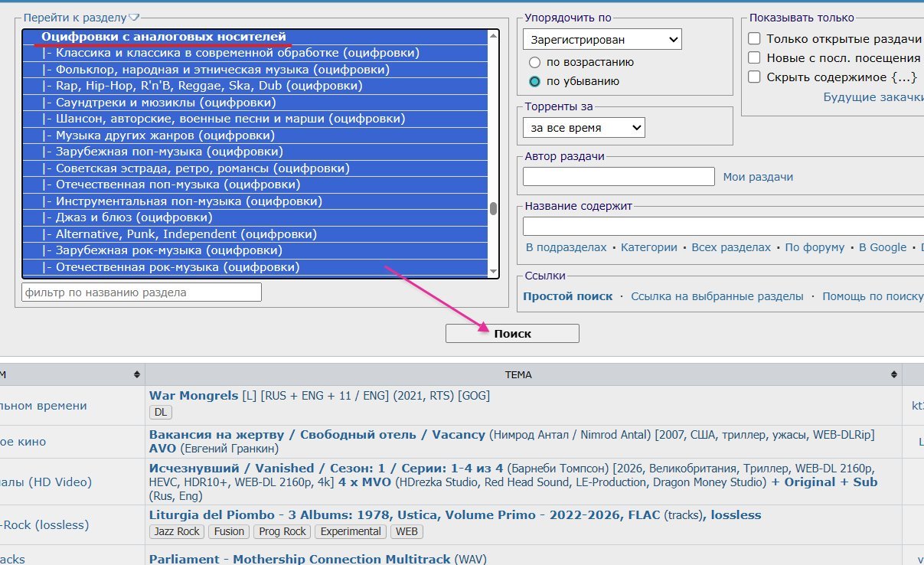Click the DL tag under War Mongrels
Viewport: 924px width, 565px height.
click(161, 412)
